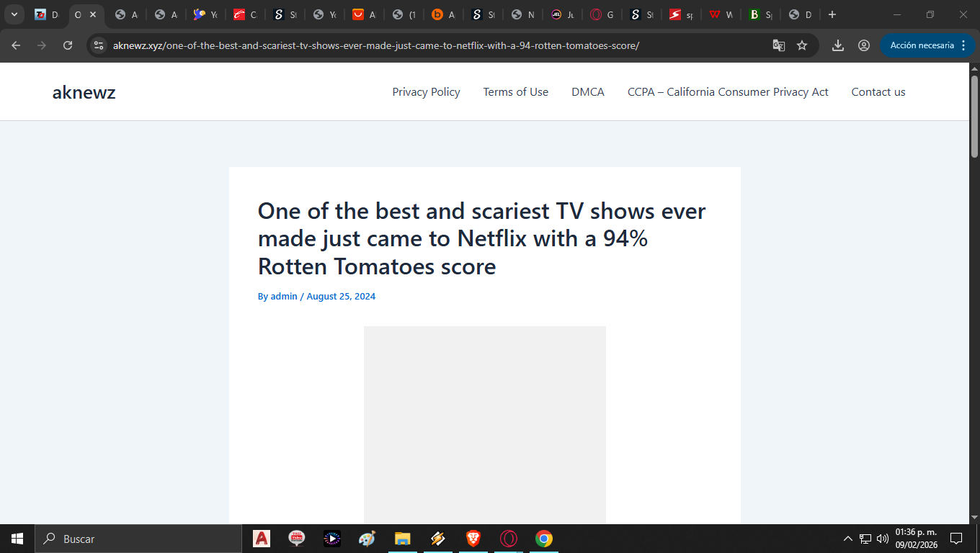Click the admin author link
Viewport: 980px width, 553px height.
(x=284, y=297)
